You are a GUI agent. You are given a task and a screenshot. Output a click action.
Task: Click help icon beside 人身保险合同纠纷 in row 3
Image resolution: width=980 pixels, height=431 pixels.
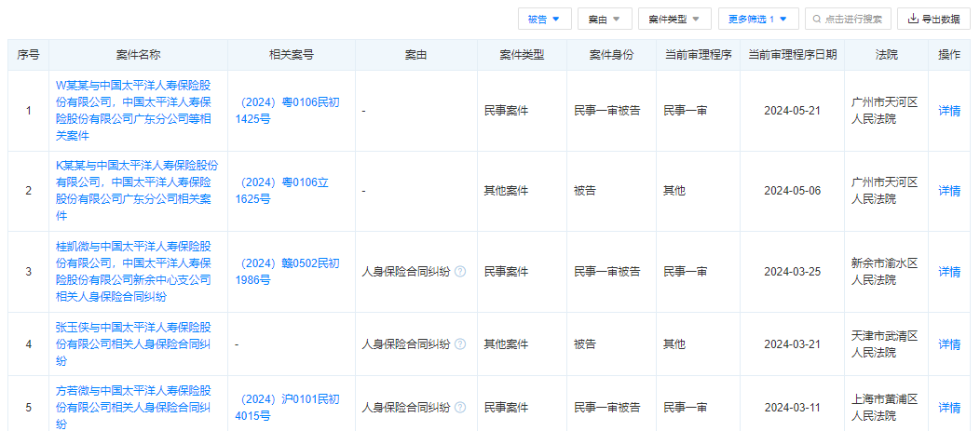tap(460, 272)
